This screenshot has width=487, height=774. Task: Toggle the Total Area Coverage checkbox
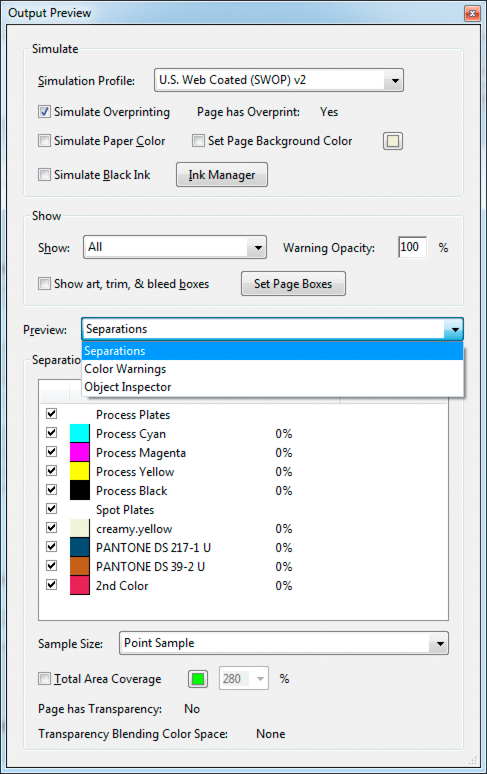tap(44, 679)
